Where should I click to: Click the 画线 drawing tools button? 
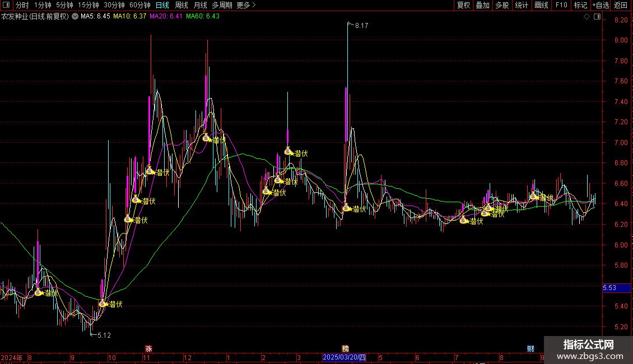coord(541,5)
